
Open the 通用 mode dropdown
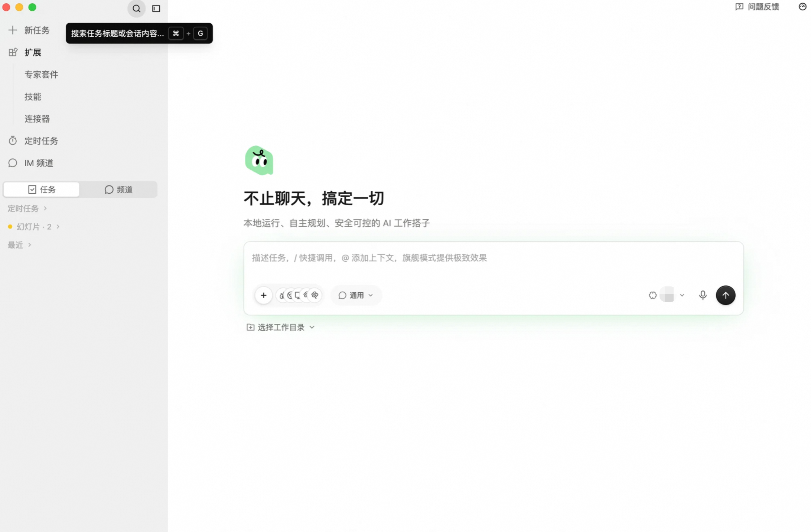tap(355, 295)
